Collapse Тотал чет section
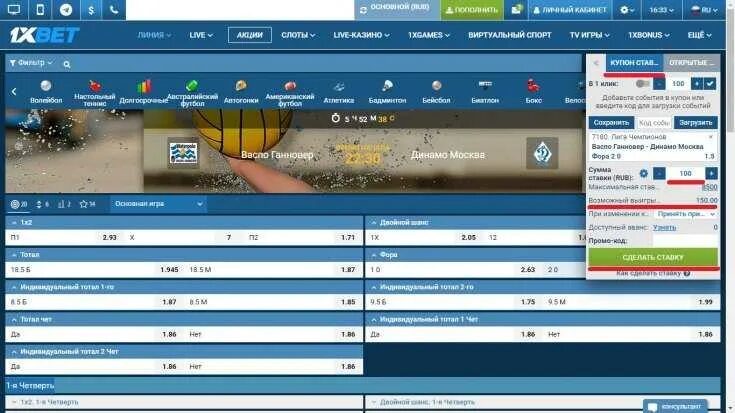Screen dimensions: 735x413 click(184, 319)
